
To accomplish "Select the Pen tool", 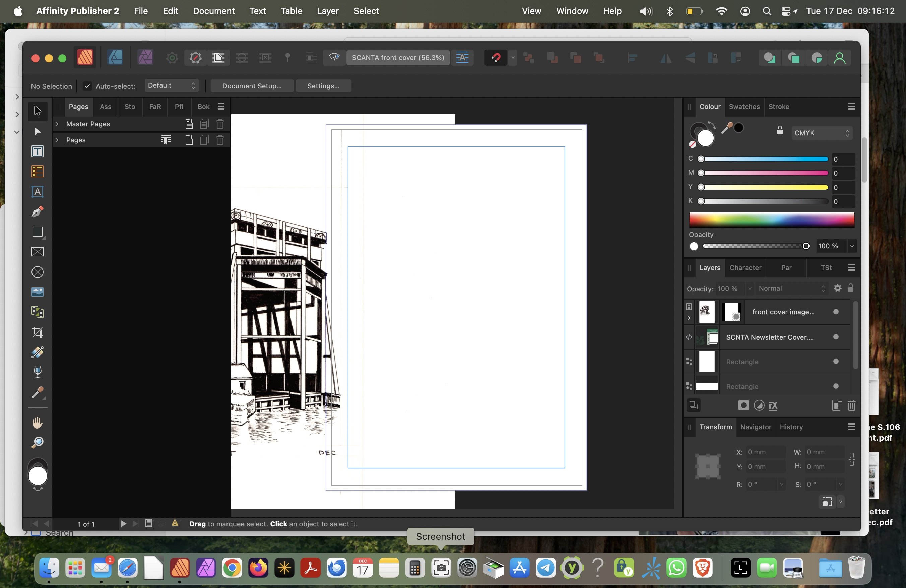I will click(x=37, y=212).
